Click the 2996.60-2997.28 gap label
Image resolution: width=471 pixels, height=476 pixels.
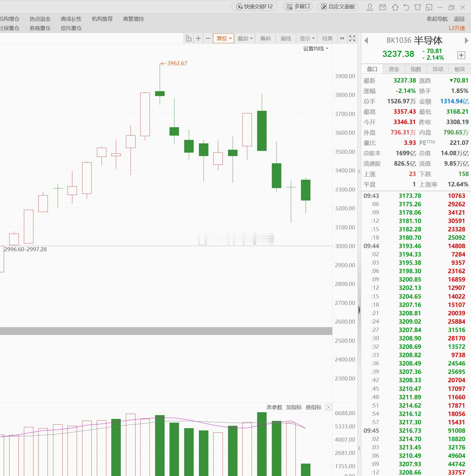[x=25, y=249]
